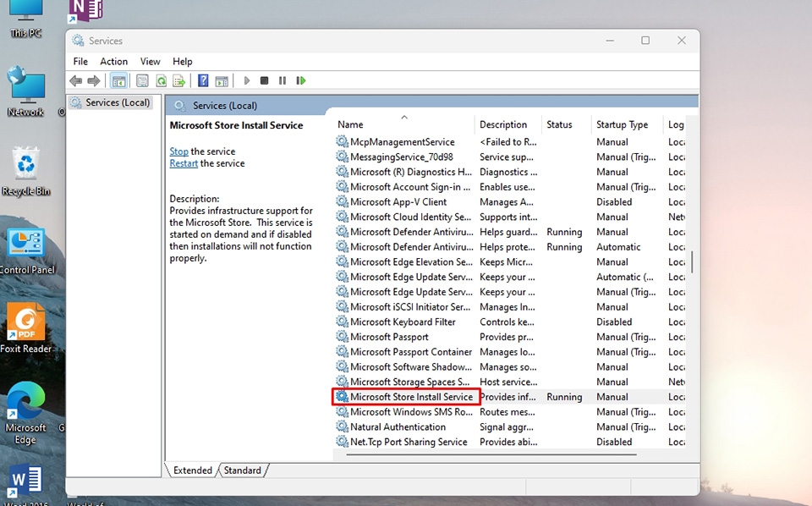This screenshot has height=506, width=812.
Task: Click the Forward arrow in the Services toolbar
Action: [94, 80]
